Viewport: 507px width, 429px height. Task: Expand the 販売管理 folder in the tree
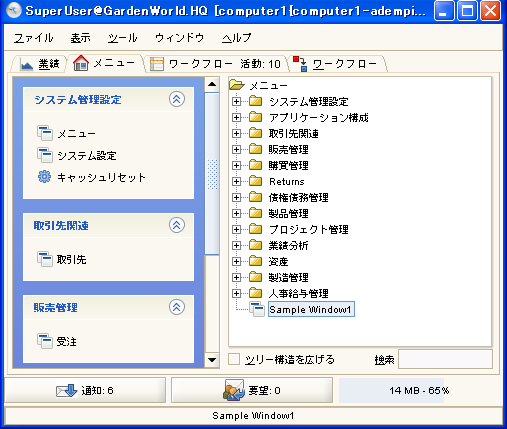(236, 149)
